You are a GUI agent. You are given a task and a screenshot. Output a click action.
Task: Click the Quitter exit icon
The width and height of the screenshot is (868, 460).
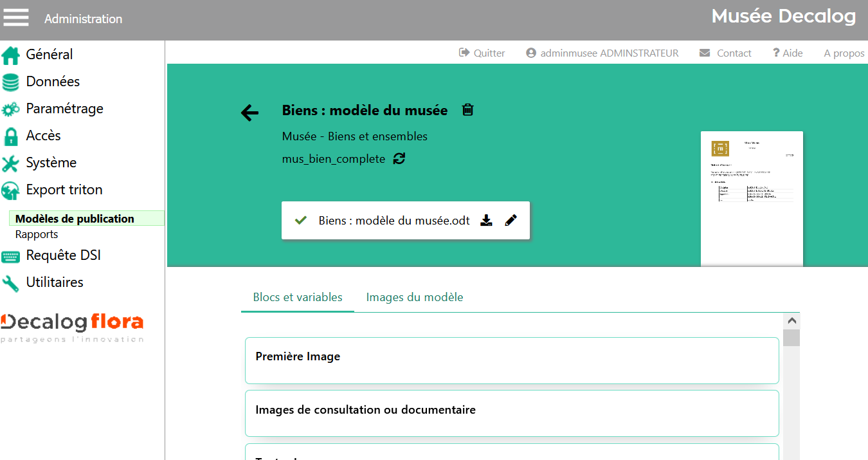(x=464, y=53)
